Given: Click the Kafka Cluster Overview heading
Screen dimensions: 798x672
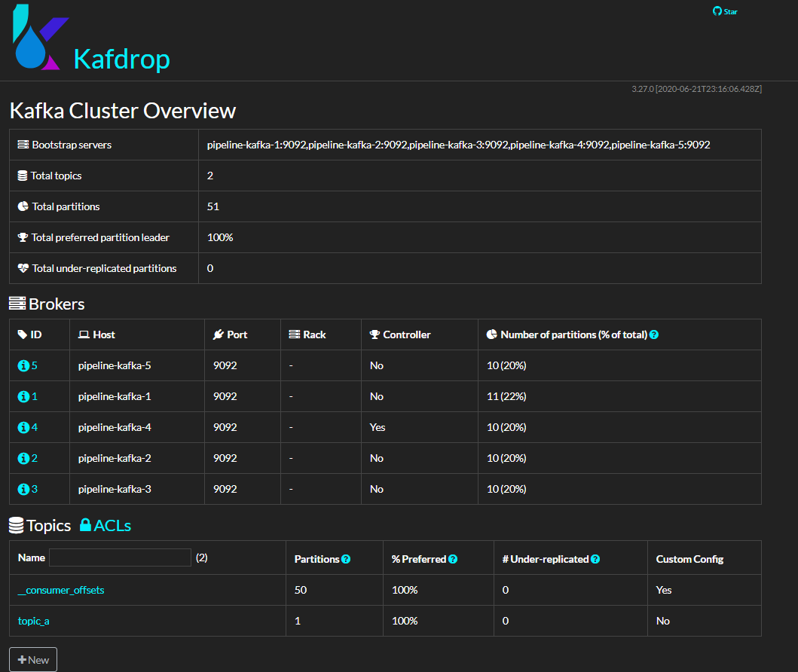Looking at the screenshot, I should point(123,111).
